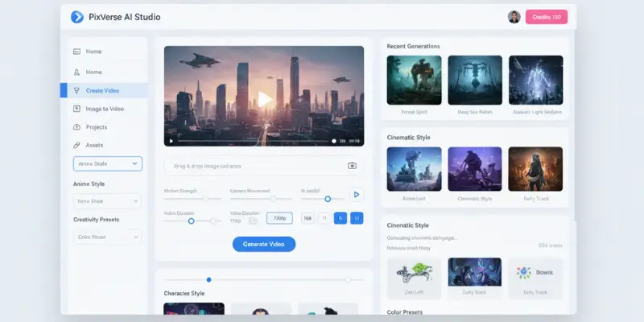Open the glowing light sculpture thumbnail
644x322 pixels.
536,80
